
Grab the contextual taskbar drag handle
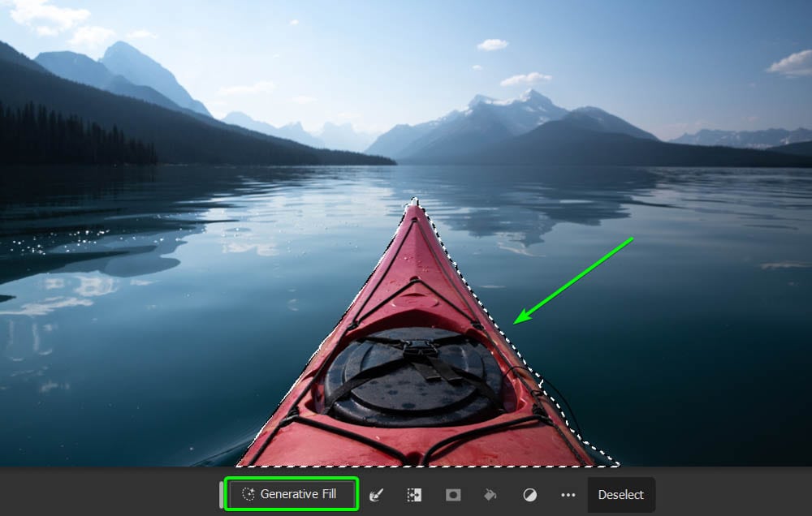[222, 494]
